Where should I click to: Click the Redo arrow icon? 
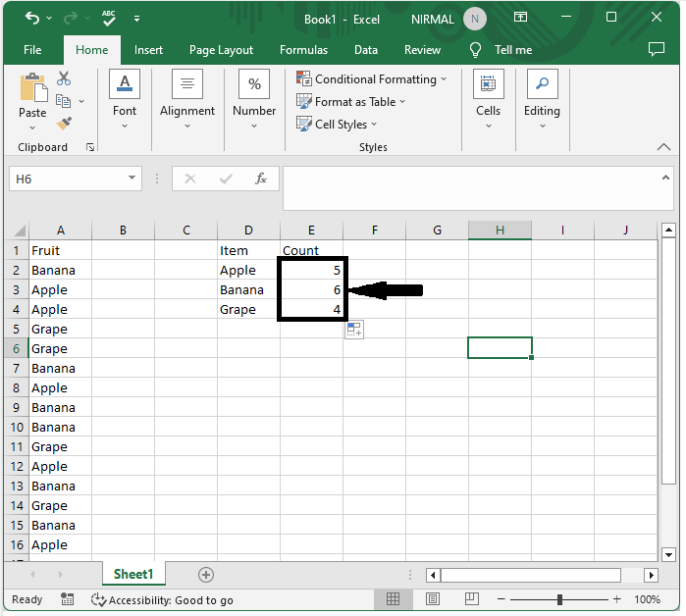[x=71, y=18]
